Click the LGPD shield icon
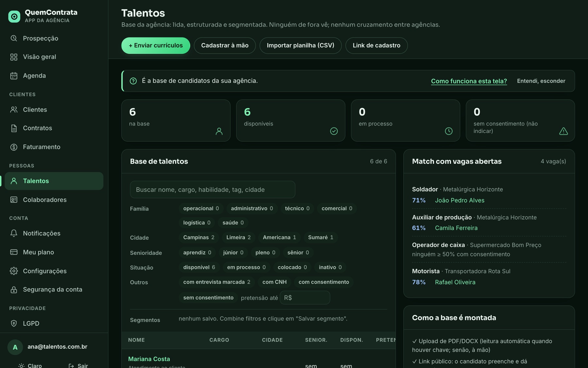This screenshot has height=368, width=588. pos(14,324)
